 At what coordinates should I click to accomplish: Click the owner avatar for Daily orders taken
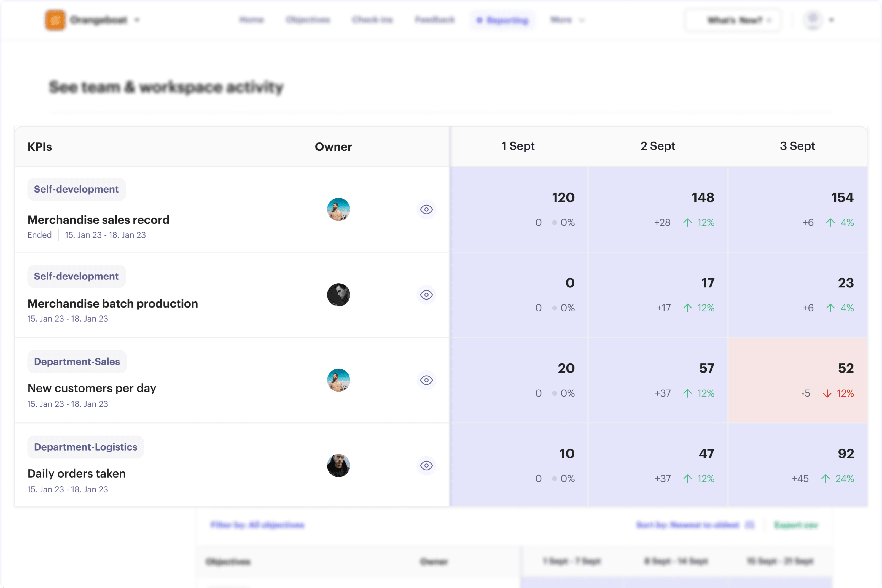(339, 465)
